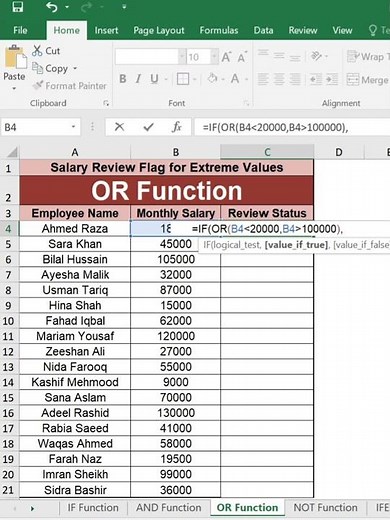Image resolution: width=390 pixels, height=520 pixels.
Task: Click the Cut scissors button
Action: (x=46, y=51)
